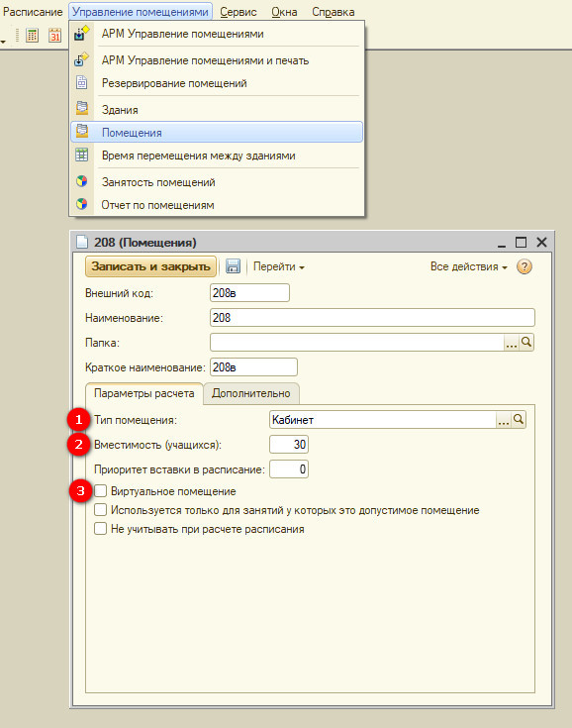Viewport: 572px width, 728px height.
Task: Click the save diskette icon in form toolbar
Action: pyautogui.click(x=233, y=266)
